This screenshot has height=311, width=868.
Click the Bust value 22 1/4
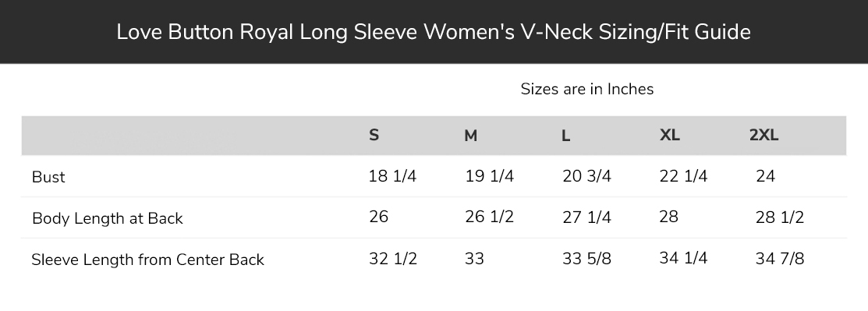pos(684,176)
